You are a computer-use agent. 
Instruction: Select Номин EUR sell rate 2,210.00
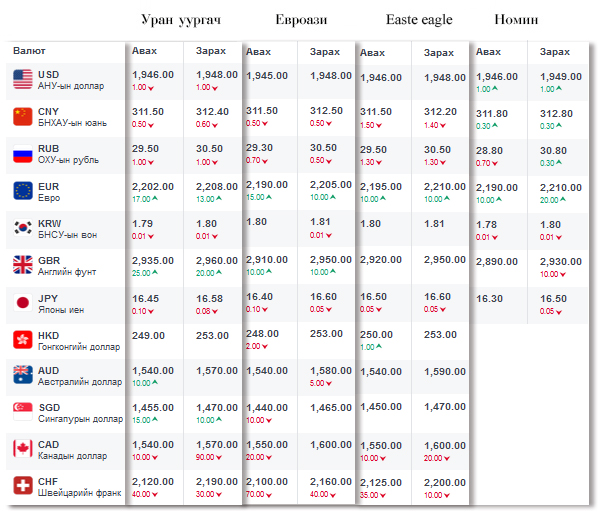(559, 187)
